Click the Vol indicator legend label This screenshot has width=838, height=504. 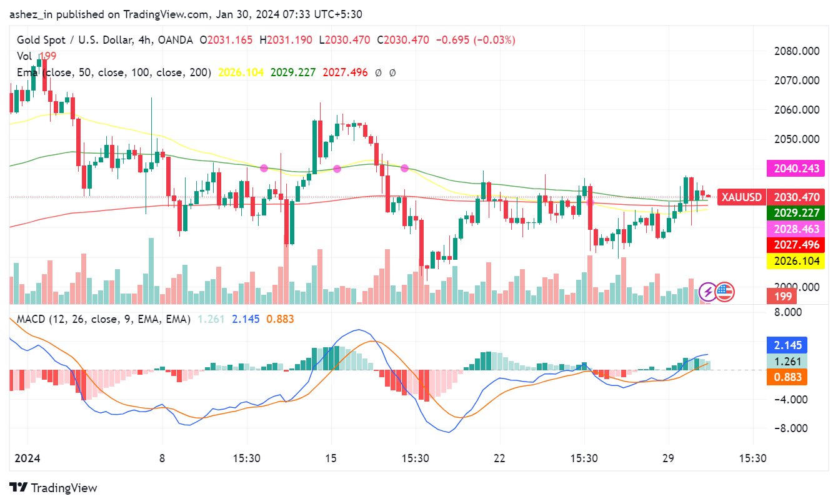(24, 56)
